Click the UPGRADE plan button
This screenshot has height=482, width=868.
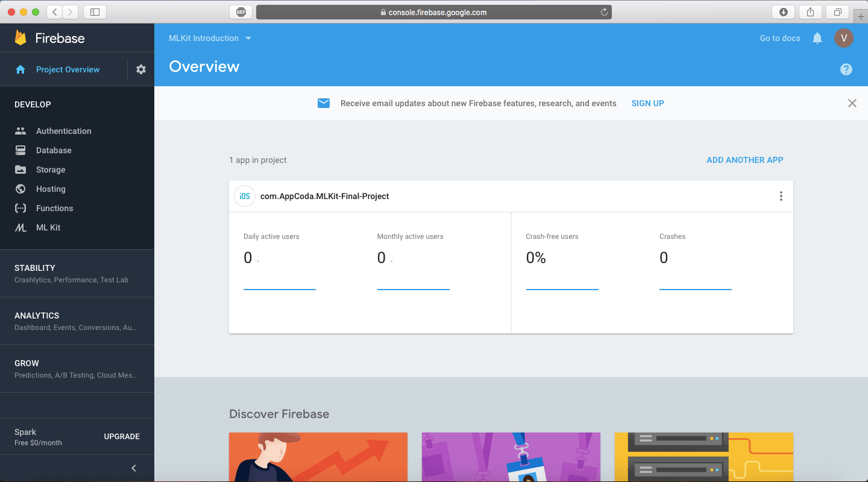tap(122, 436)
